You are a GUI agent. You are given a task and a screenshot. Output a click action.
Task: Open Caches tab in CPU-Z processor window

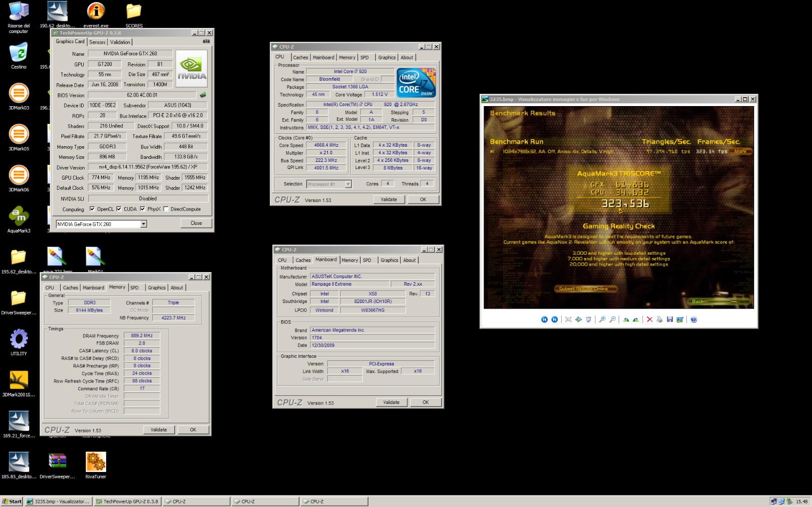(300, 57)
